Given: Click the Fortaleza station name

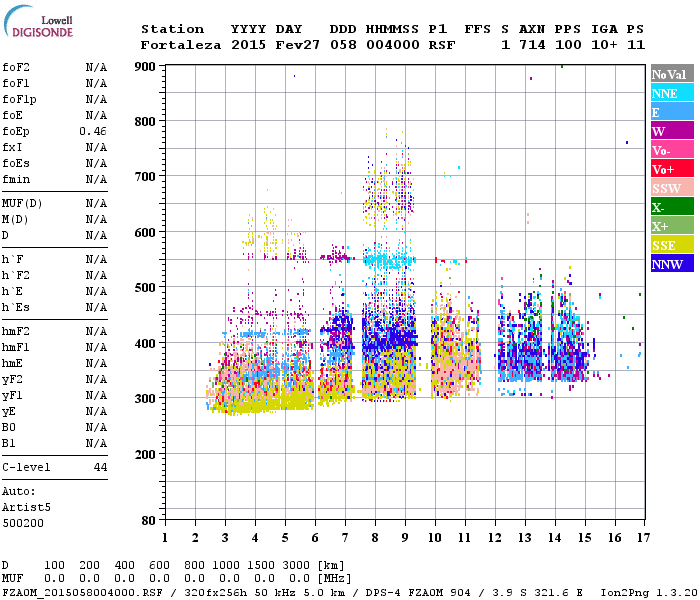Looking at the screenshot, I should (181, 45).
